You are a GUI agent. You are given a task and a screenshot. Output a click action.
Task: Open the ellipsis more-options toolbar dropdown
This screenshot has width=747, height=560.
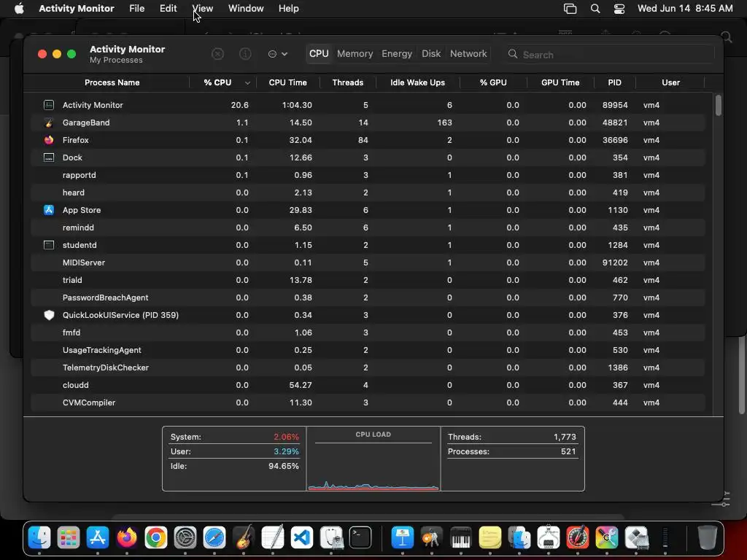pyautogui.click(x=278, y=54)
